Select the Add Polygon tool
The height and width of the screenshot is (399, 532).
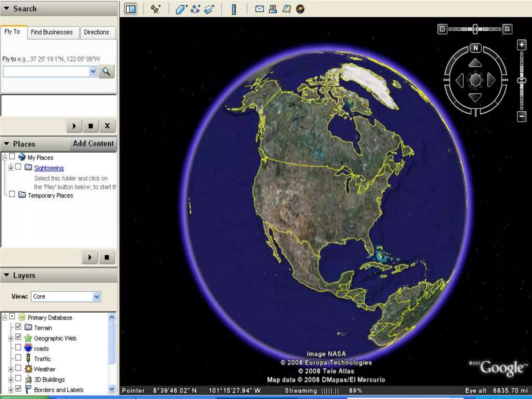click(181, 9)
